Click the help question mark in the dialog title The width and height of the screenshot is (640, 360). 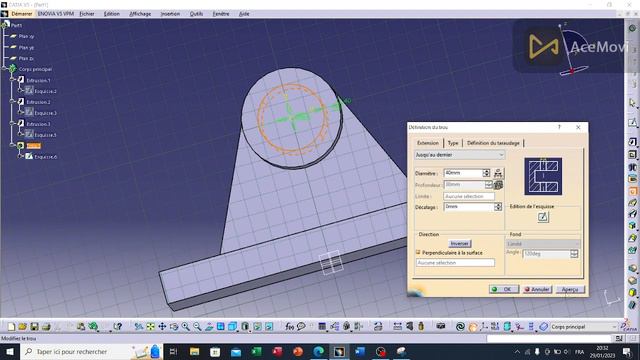[x=560, y=127]
